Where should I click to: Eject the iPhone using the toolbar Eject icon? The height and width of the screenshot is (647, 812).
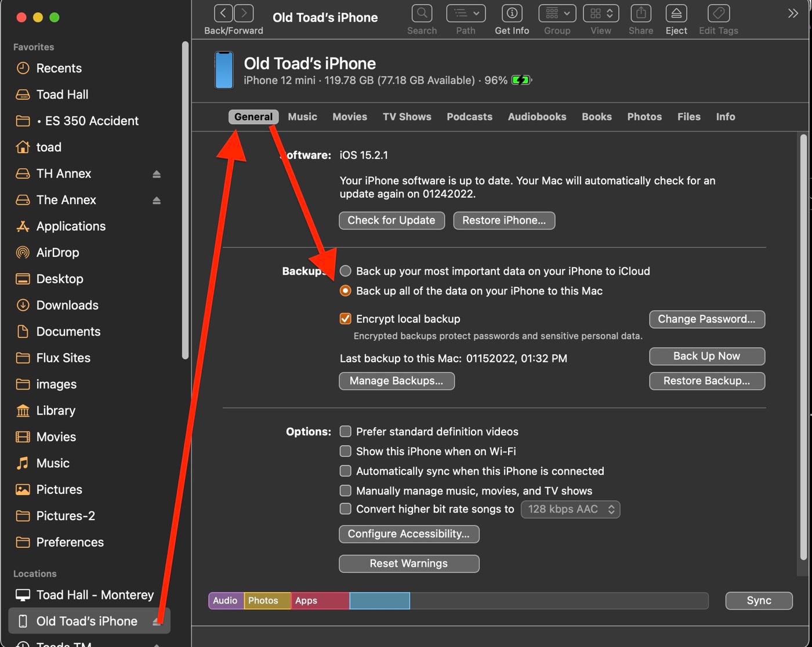point(676,13)
